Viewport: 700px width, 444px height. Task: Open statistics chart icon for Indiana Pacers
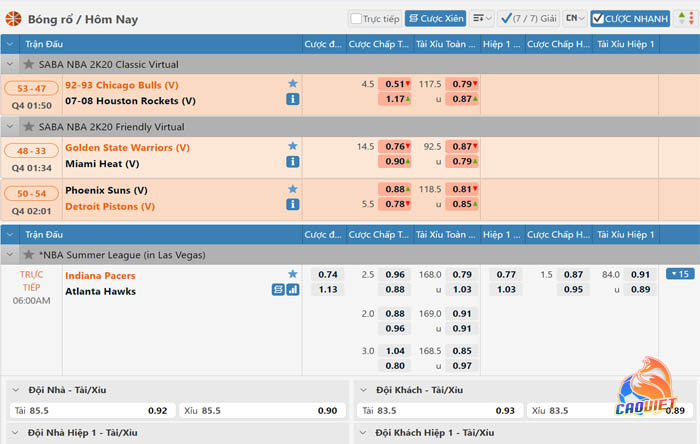point(293,290)
